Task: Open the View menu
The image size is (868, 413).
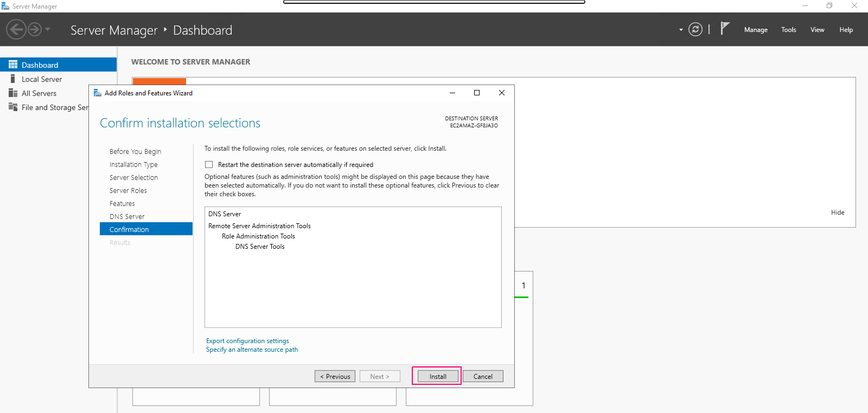Action: (x=818, y=30)
